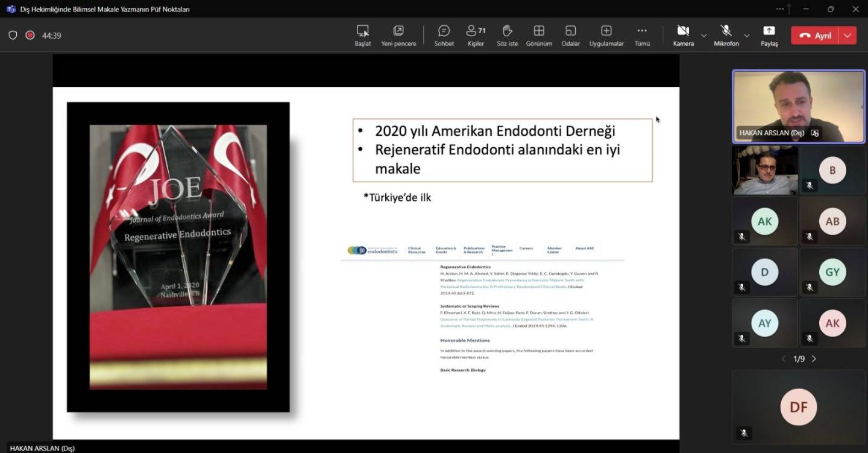Share screen using Paylaş
The height and width of the screenshot is (453, 868).
pyautogui.click(x=769, y=36)
